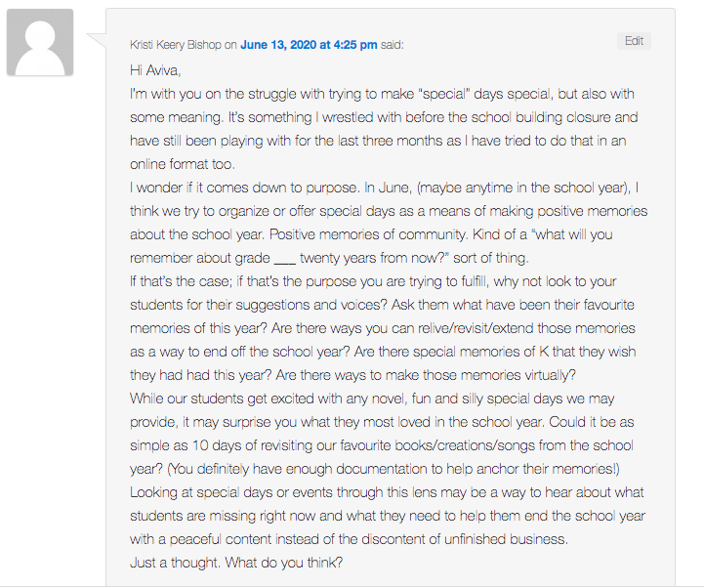Open the June 13, 2020 comment permalink
Viewport: 704px width, 588px height.
coord(310,44)
